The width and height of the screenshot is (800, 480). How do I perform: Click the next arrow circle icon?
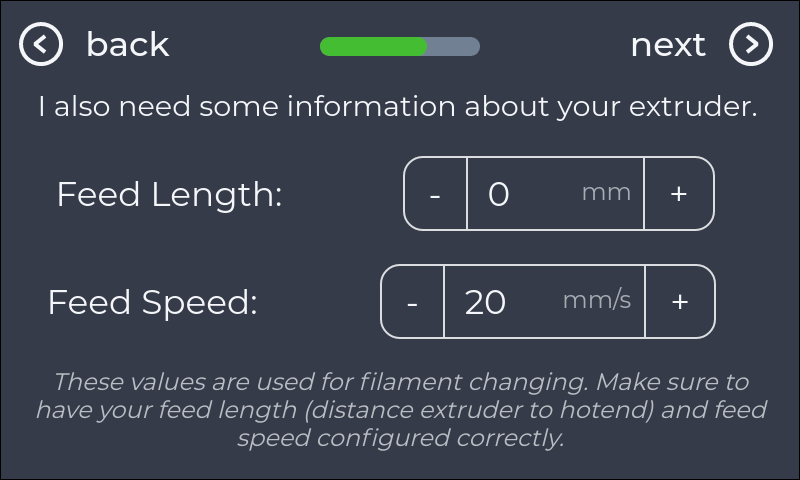coord(751,44)
